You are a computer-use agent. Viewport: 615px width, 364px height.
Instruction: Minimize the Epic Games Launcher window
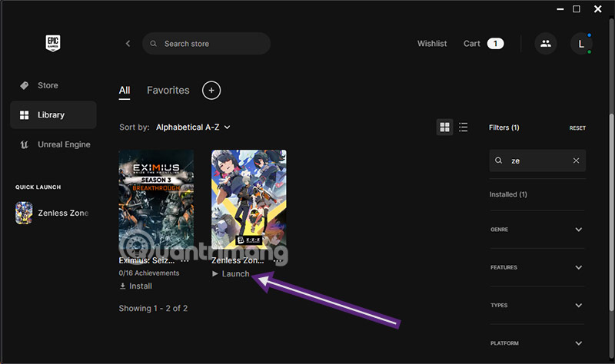[560, 8]
